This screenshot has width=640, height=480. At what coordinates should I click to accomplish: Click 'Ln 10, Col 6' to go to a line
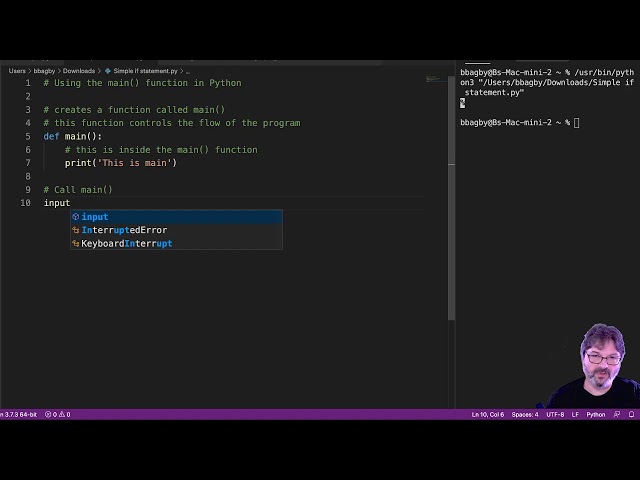tap(488, 414)
